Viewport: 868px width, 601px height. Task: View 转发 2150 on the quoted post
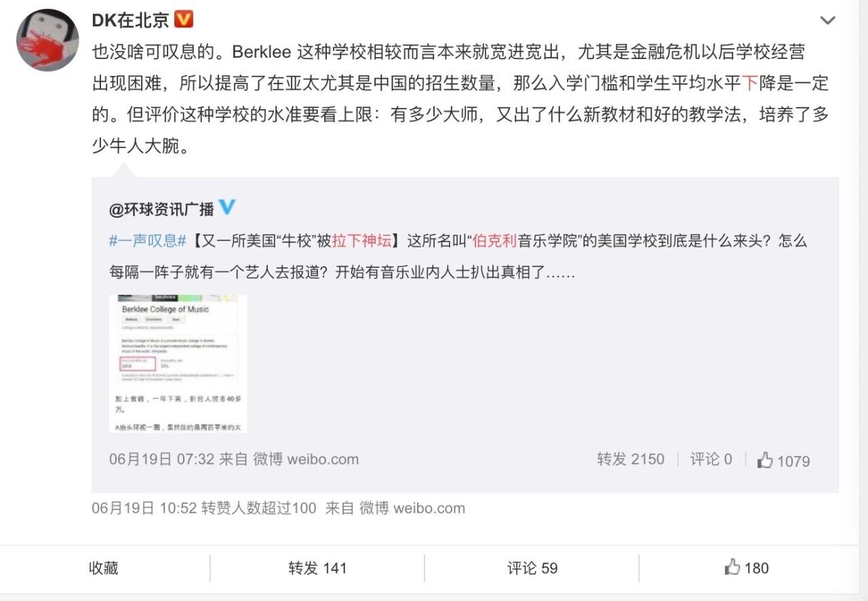[x=631, y=459]
